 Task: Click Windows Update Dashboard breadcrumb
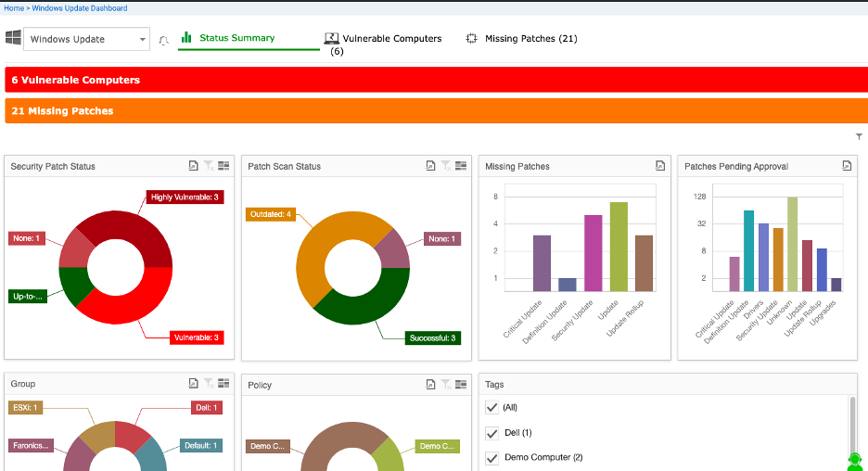coord(80,8)
